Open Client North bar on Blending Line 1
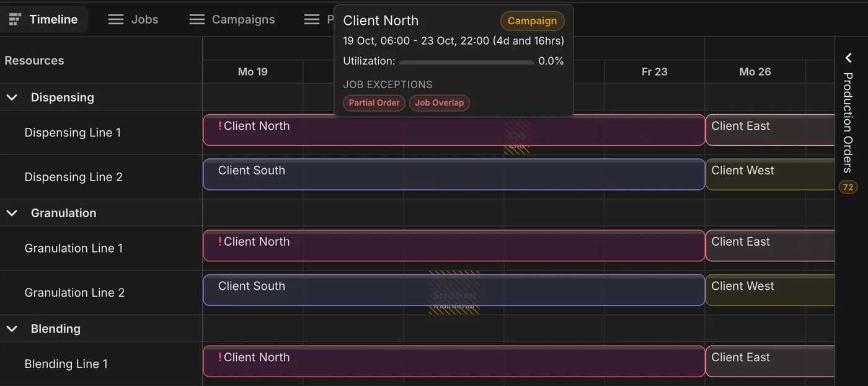Viewport: 868px width, 386px height. (454, 361)
